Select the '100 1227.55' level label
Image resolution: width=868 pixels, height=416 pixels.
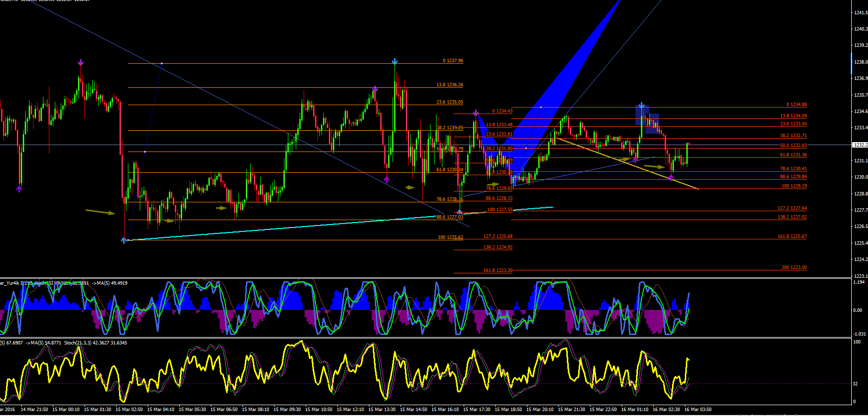500,210
